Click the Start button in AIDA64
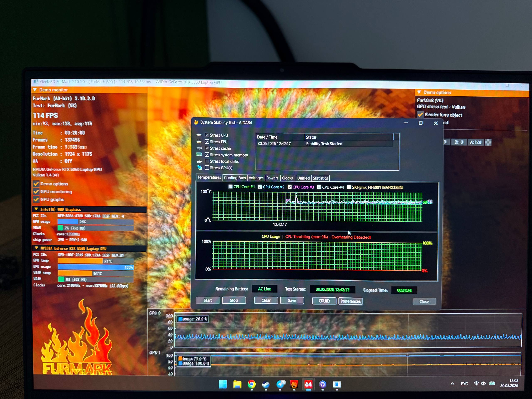This screenshot has width=532, height=399. tap(208, 300)
